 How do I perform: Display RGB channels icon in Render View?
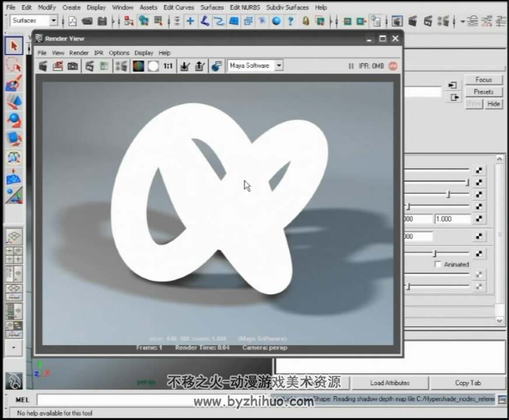(x=138, y=66)
